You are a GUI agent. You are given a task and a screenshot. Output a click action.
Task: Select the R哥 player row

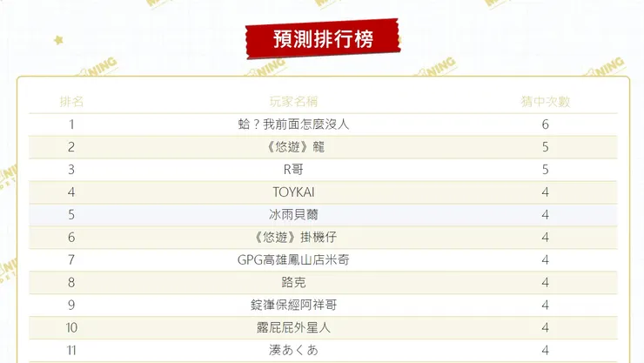click(323, 170)
